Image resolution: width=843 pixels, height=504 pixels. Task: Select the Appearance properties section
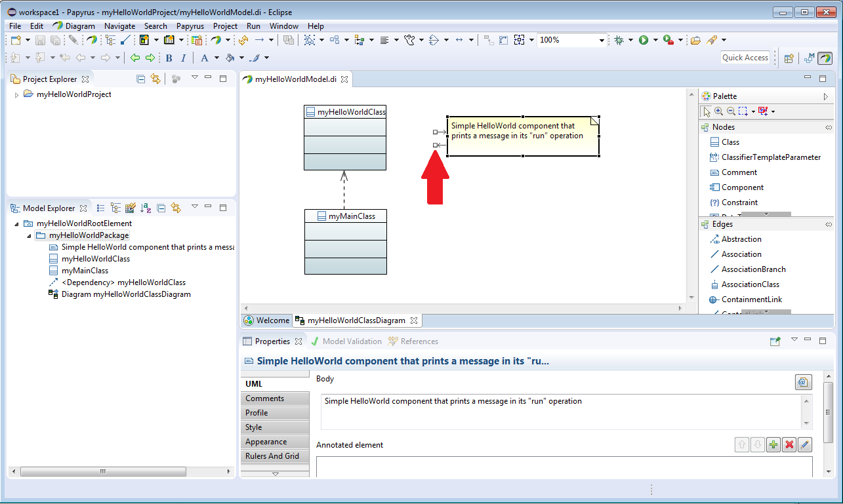tap(275, 442)
